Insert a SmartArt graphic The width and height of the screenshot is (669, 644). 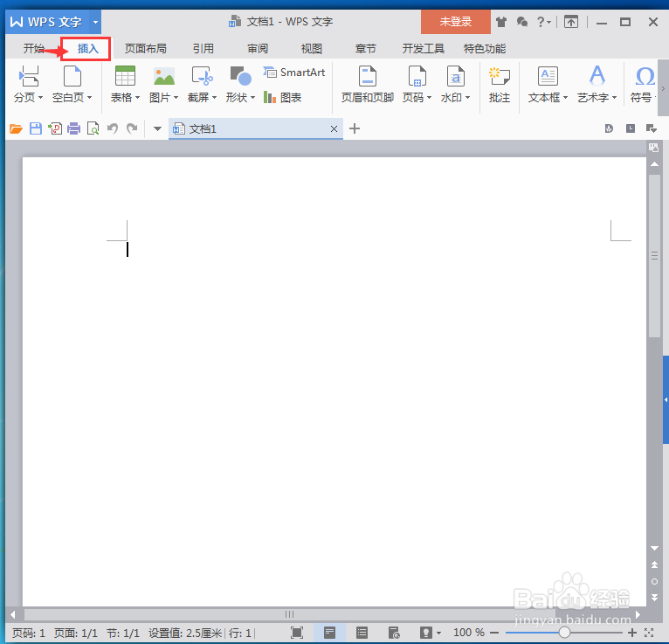294,73
